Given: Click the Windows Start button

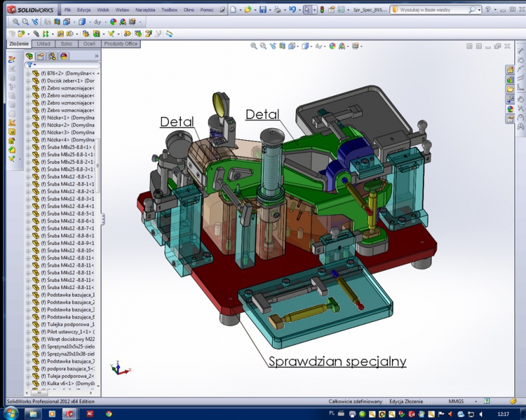Looking at the screenshot, I should (12, 413).
